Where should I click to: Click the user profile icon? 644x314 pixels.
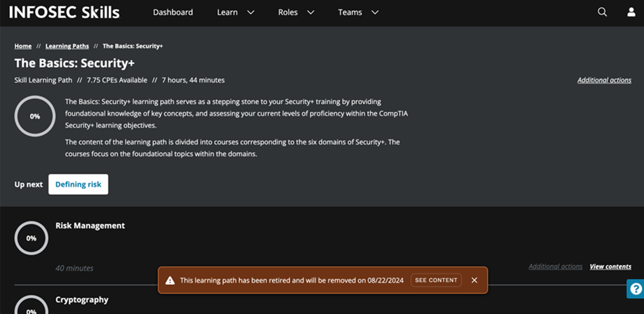pos(631,12)
